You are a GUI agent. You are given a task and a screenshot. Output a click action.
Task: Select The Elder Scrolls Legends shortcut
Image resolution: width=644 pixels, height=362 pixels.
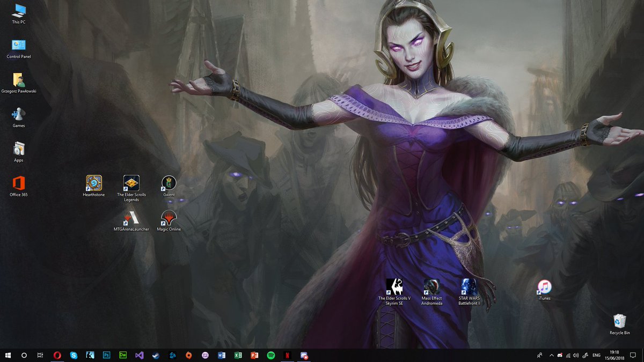(x=131, y=189)
